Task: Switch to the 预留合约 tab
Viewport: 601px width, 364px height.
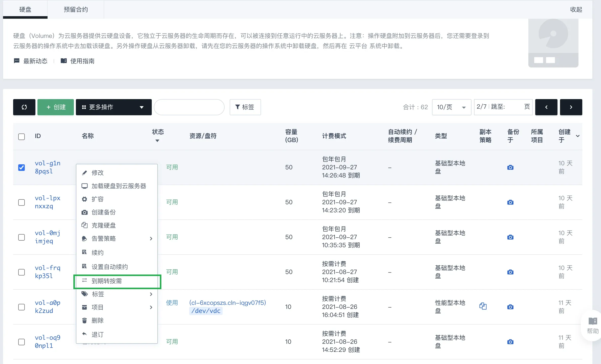Action: pyautogui.click(x=76, y=9)
